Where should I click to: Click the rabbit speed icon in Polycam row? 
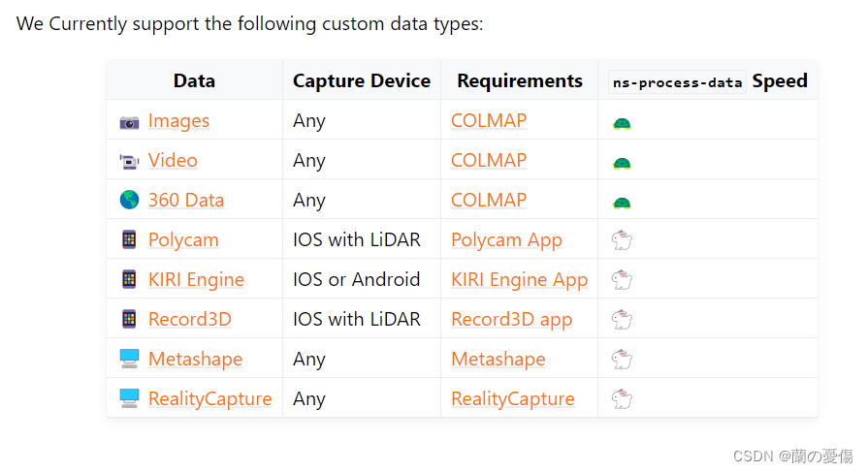[622, 240]
